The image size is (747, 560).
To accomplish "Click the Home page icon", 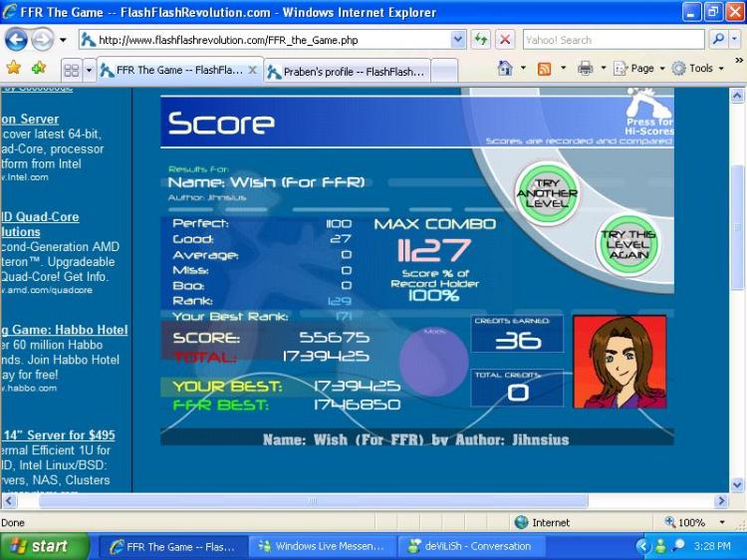I will pyautogui.click(x=505, y=69).
